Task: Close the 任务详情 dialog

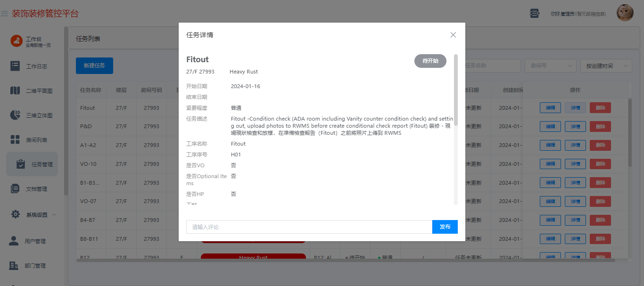Action: click(x=453, y=35)
